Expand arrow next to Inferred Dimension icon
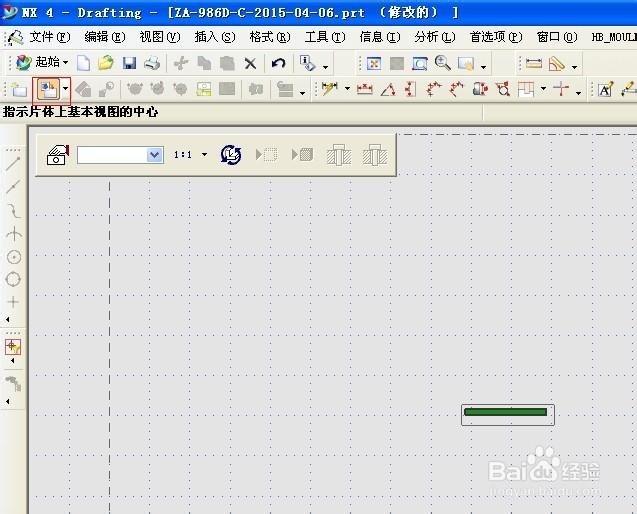 pyautogui.click(x=347, y=88)
